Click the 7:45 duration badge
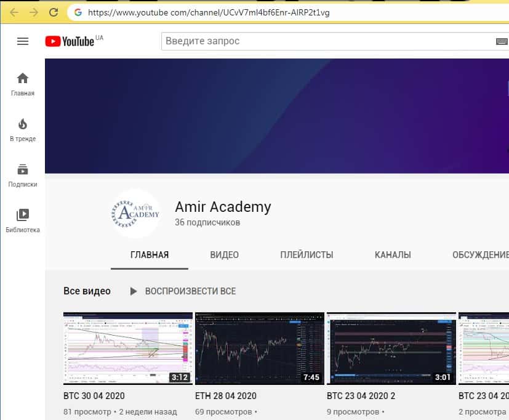 [x=311, y=378]
